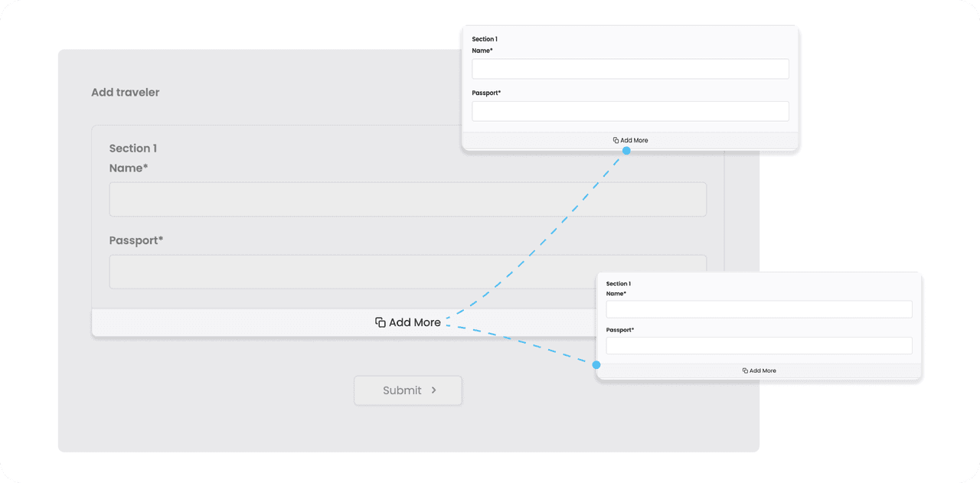Click the Add More label in the main form
This screenshot has width=980, height=483.
coord(414,322)
